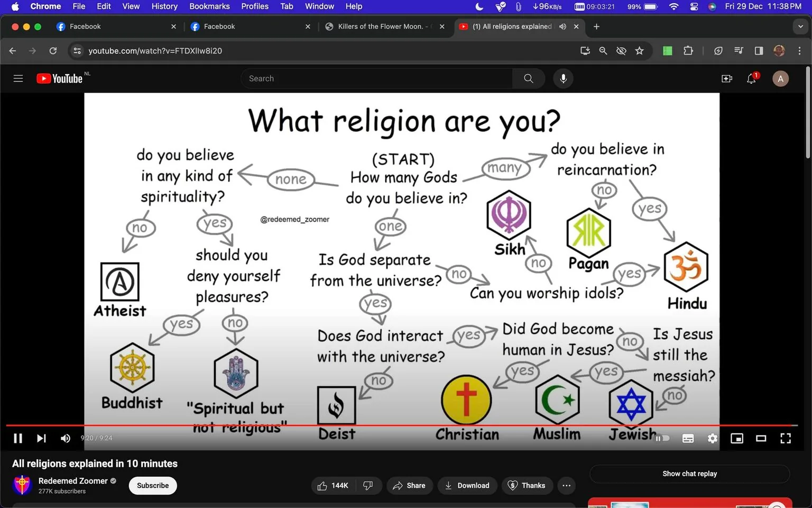Click the YouTube search field
812x508 pixels.
pos(377,78)
